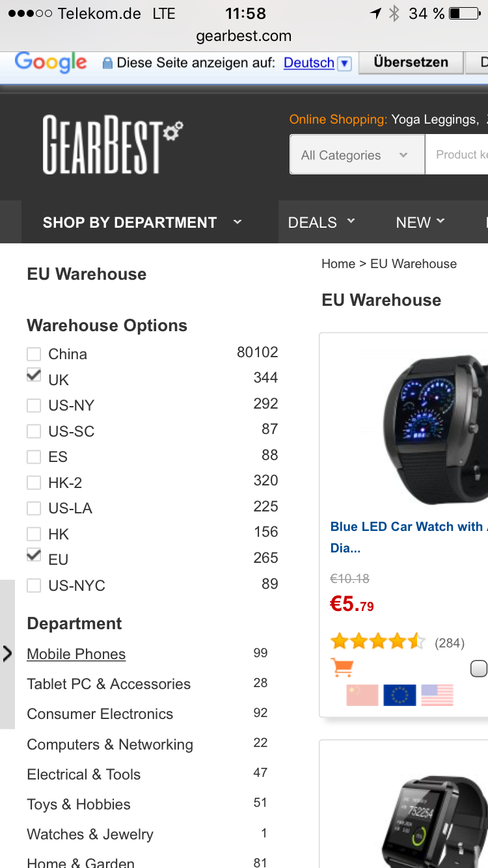This screenshot has width=488, height=868.
Task: Click the EU flag icon
Action: click(400, 695)
